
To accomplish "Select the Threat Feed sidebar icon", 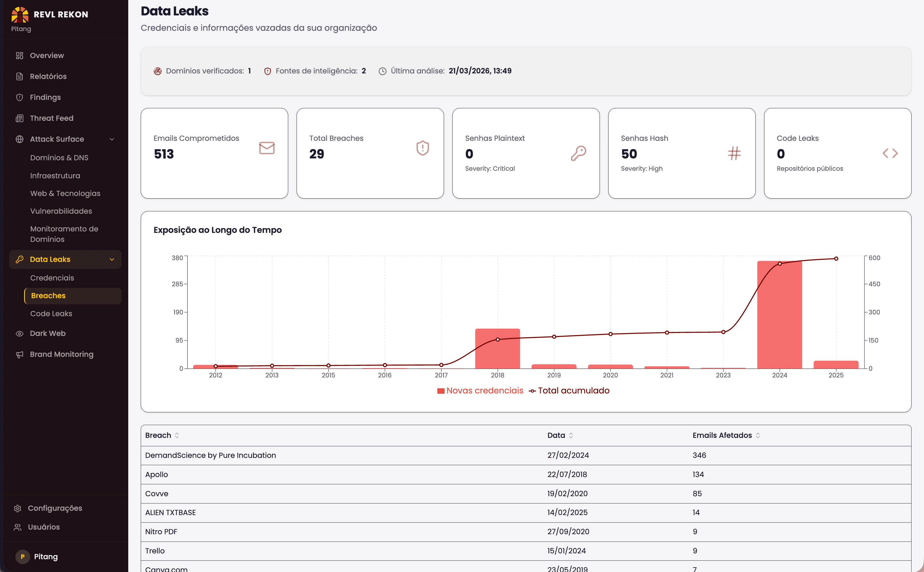I will point(20,118).
